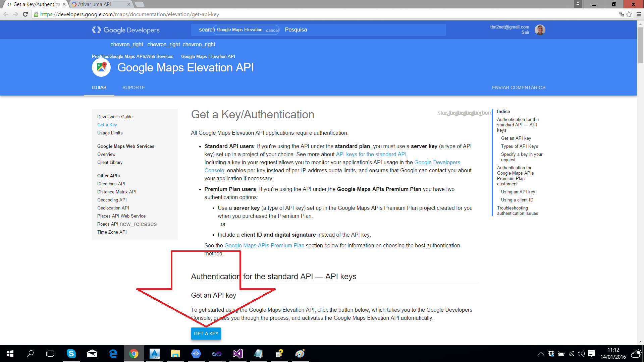Open Roads API sidebar link
This screenshot has height=362, width=644.
108,224
